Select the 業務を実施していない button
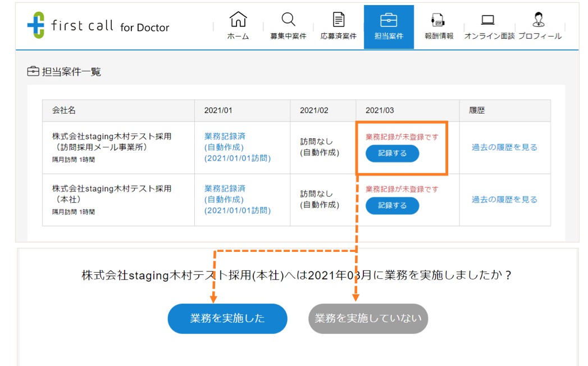The width and height of the screenshot is (588, 366). (x=368, y=318)
